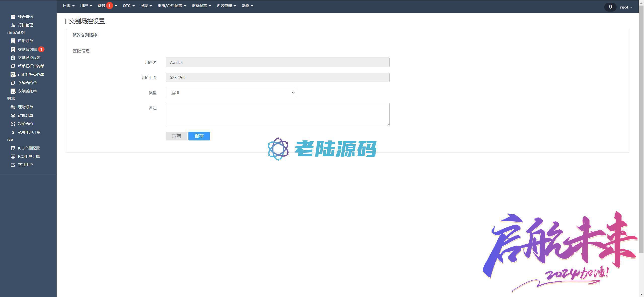Open 币币杠杆委托单 sidebar entry
Viewport: 644px width, 297px height.
coord(31,74)
